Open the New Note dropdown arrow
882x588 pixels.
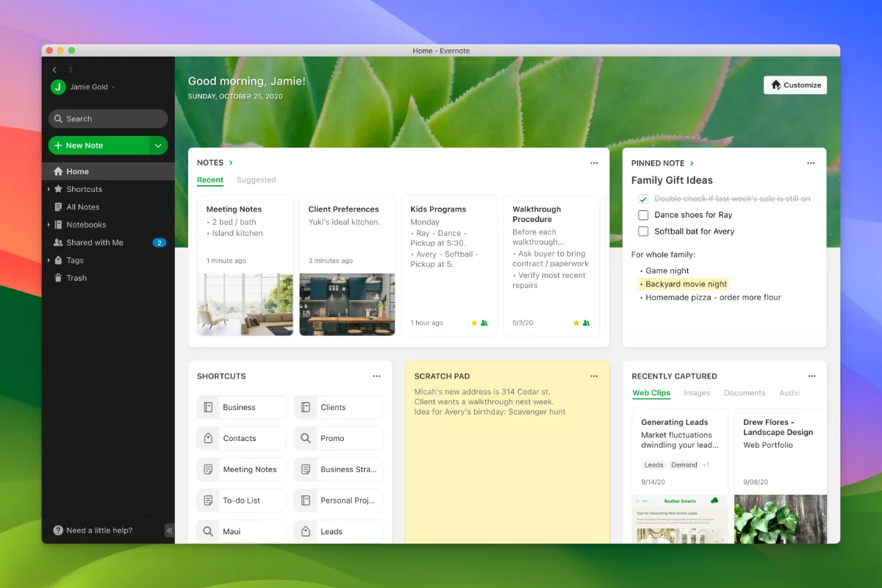pyautogui.click(x=158, y=146)
